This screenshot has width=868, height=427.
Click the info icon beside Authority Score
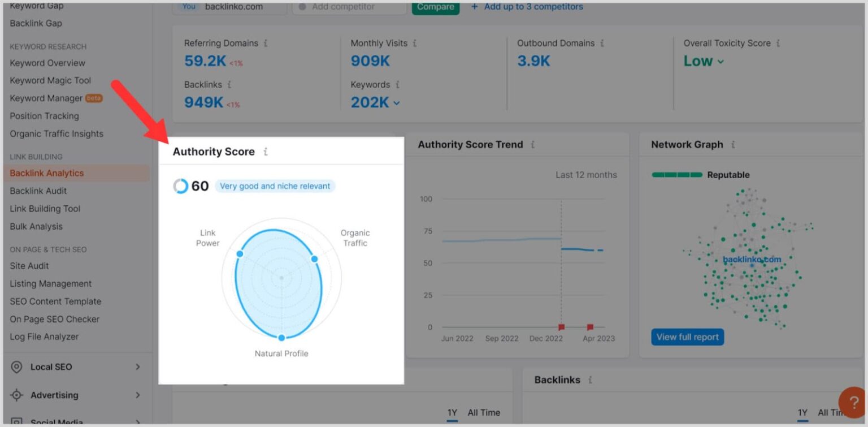pyautogui.click(x=265, y=151)
